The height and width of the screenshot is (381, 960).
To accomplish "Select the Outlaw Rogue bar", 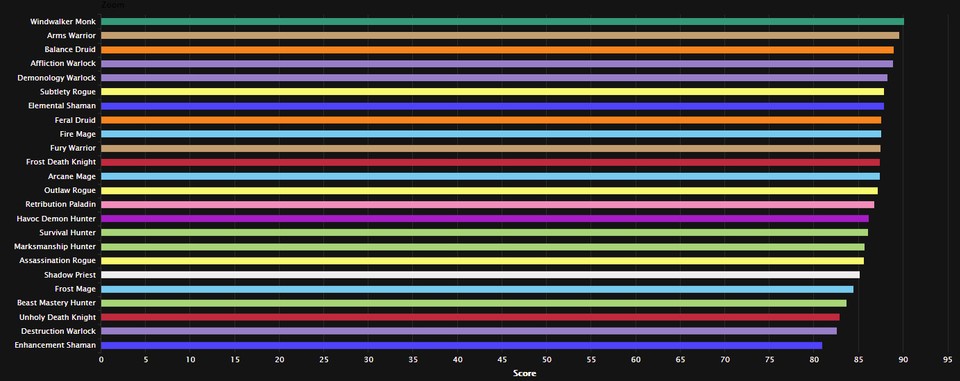I will coord(489,190).
